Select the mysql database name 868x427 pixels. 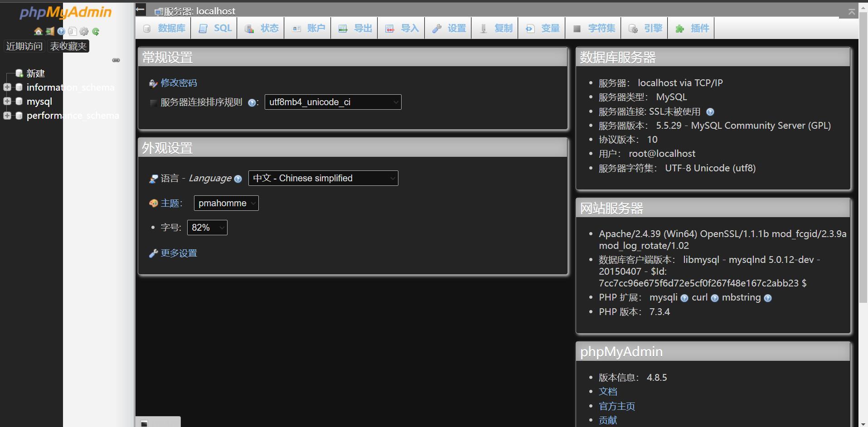tap(39, 102)
